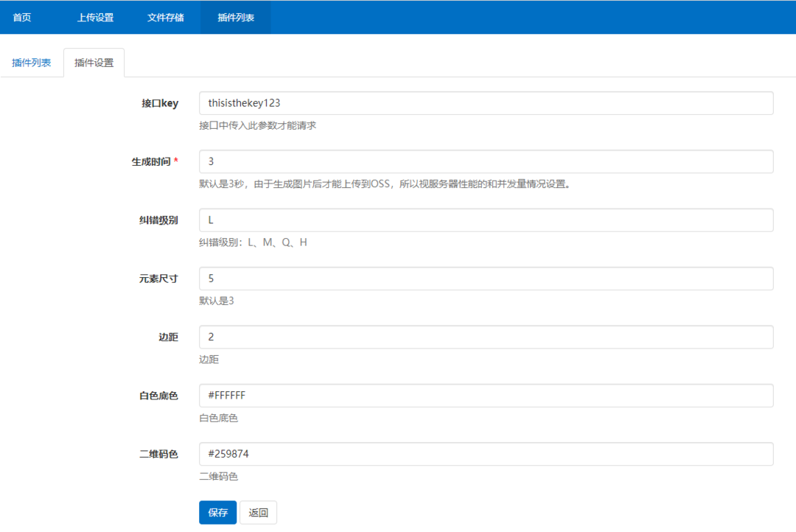Click hint text 接口中传入此参数才能请求

257,125
